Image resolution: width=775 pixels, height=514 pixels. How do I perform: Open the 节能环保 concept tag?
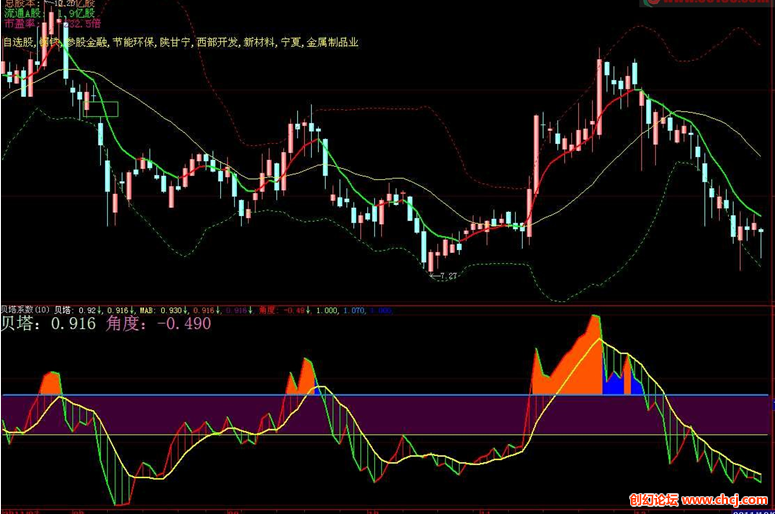[134, 43]
